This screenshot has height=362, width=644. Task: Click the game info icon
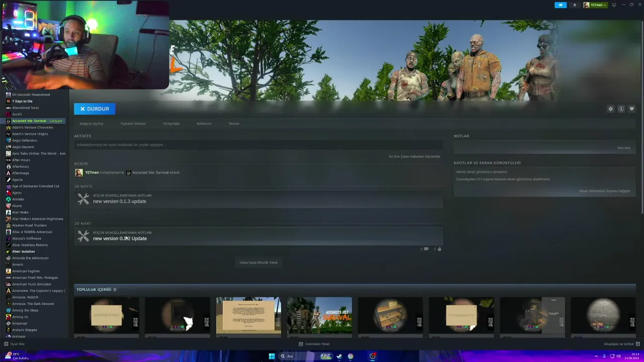click(x=621, y=109)
